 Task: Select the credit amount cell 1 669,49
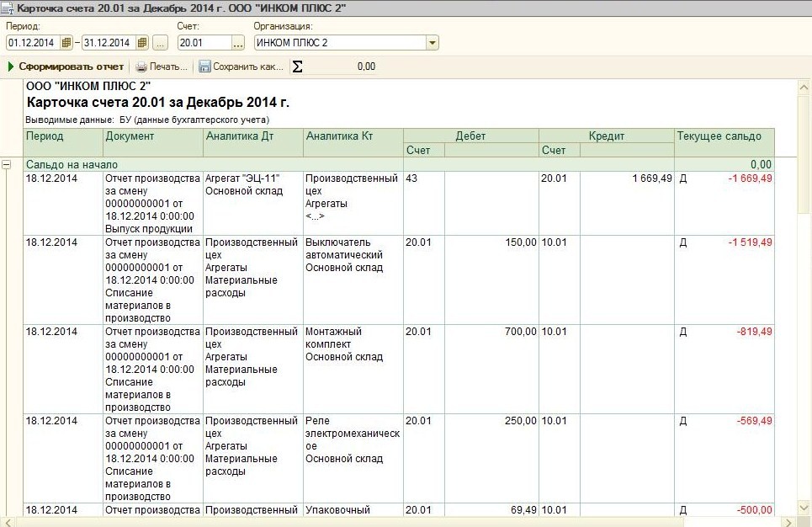tap(627, 178)
